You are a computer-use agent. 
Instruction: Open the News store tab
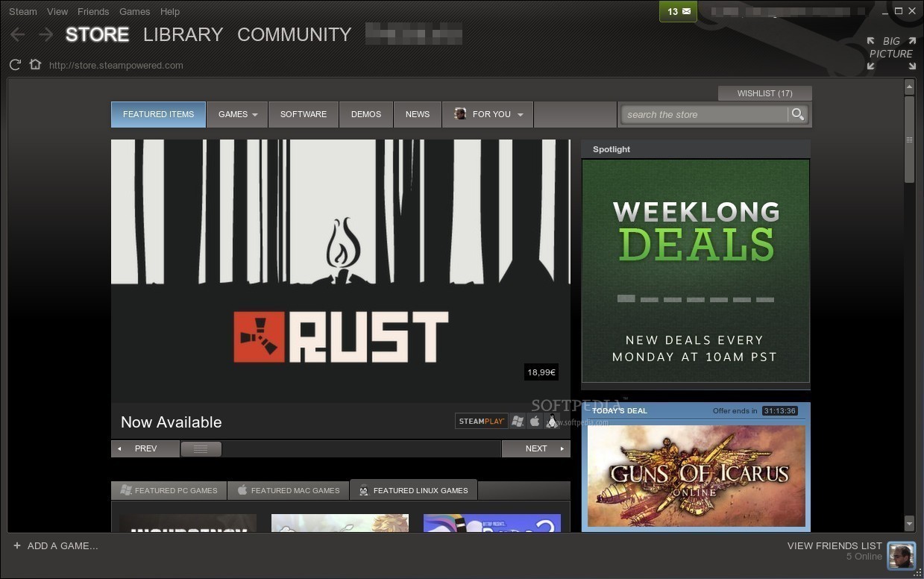coord(418,114)
